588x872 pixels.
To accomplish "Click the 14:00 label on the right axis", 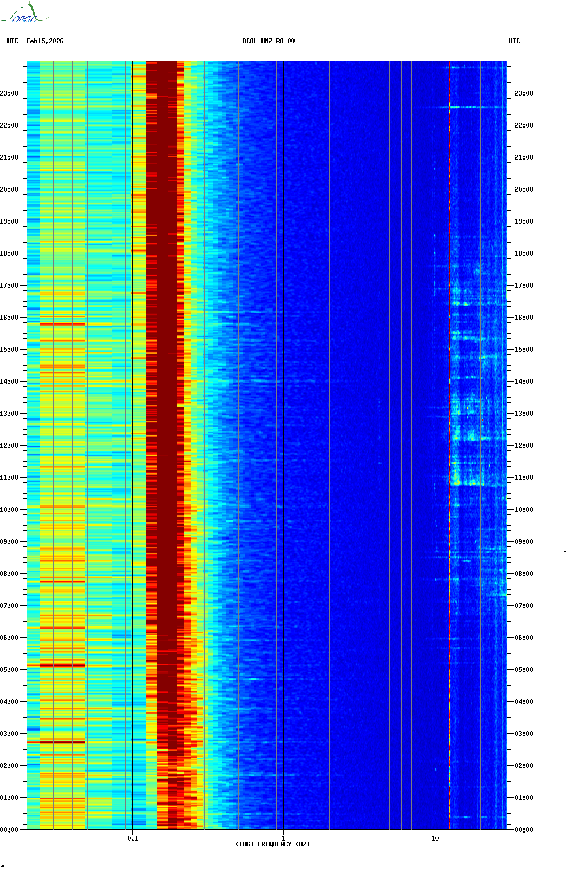I will pyautogui.click(x=524, y=382).
